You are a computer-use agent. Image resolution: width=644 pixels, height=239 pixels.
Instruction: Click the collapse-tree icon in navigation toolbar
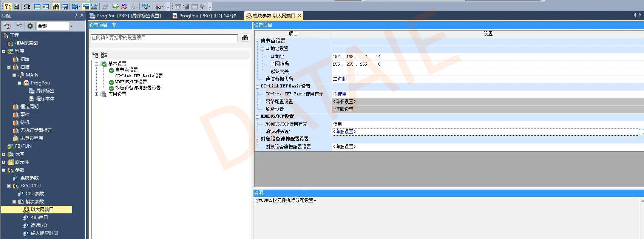(19, 26)
